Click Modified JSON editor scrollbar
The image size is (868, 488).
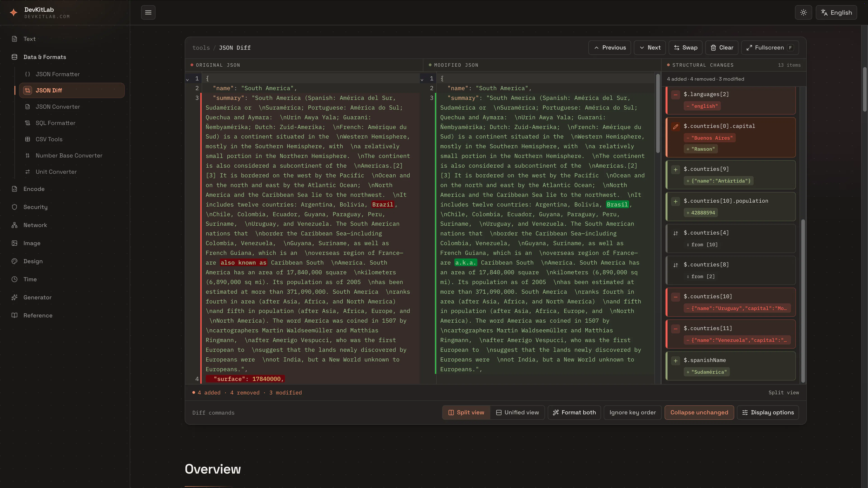click(658, 113)
